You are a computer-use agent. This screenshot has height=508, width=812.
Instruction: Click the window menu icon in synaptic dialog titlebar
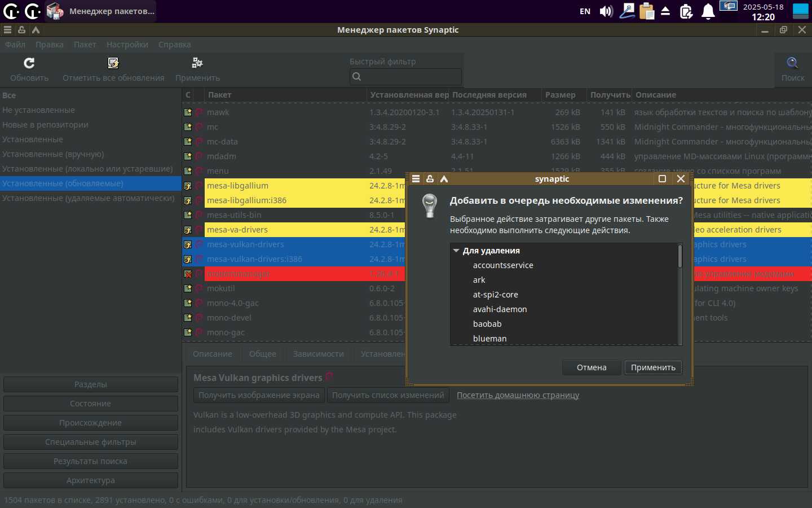(x=416, y=179)
